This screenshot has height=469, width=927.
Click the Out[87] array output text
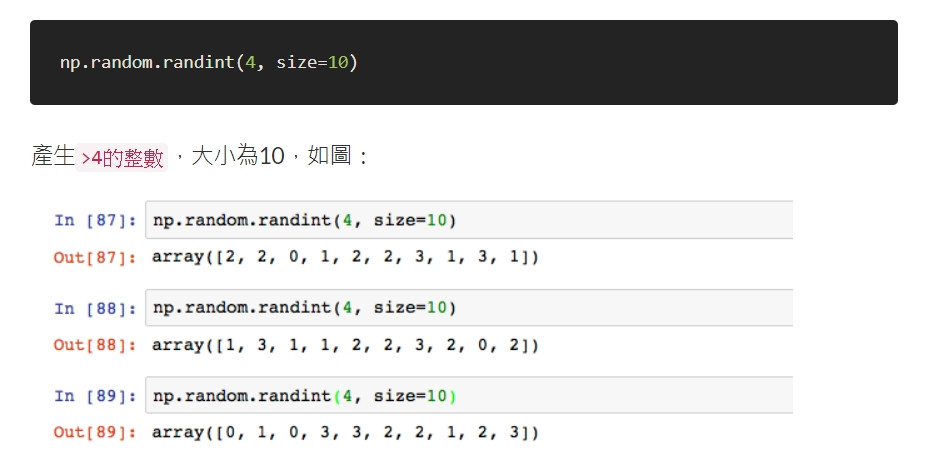pyautogui.click(x=345, y=257)
